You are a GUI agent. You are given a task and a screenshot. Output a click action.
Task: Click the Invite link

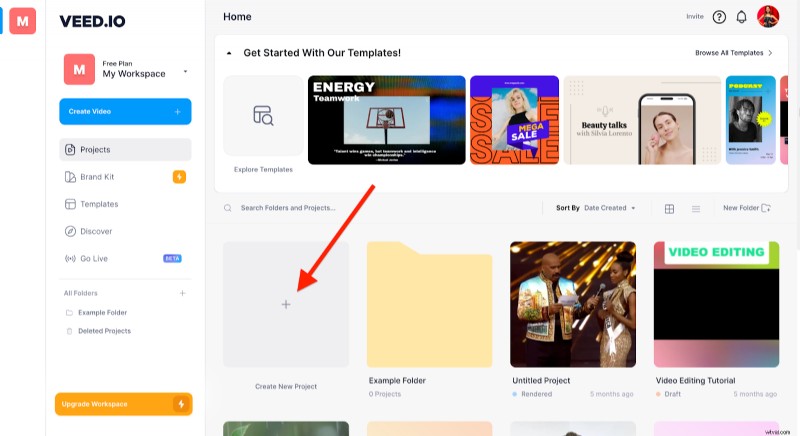pyautogui.click(x=694, y=17)
